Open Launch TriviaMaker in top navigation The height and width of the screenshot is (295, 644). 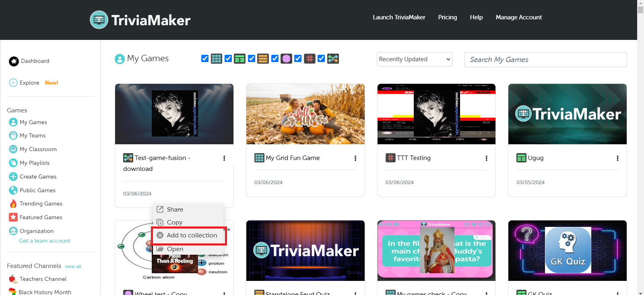(399, 17)
